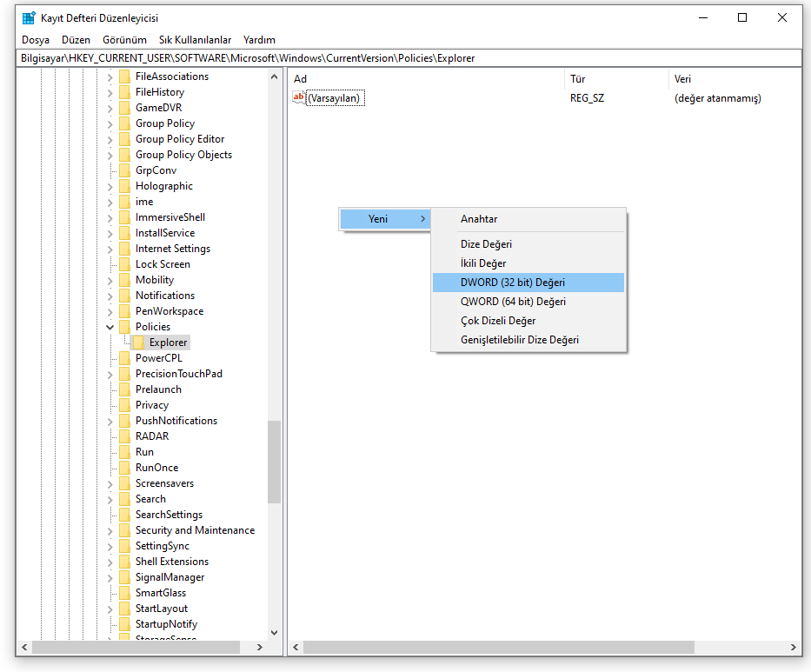
Task: Choose Anahtar in the Yeni submenu
Action: [479, 219]
